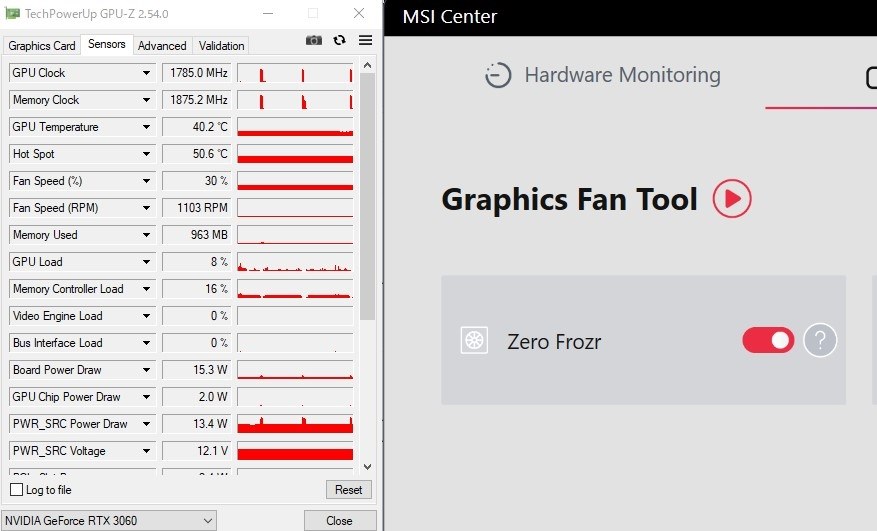
Task: Select the Sensors tab
Action: 106,44
